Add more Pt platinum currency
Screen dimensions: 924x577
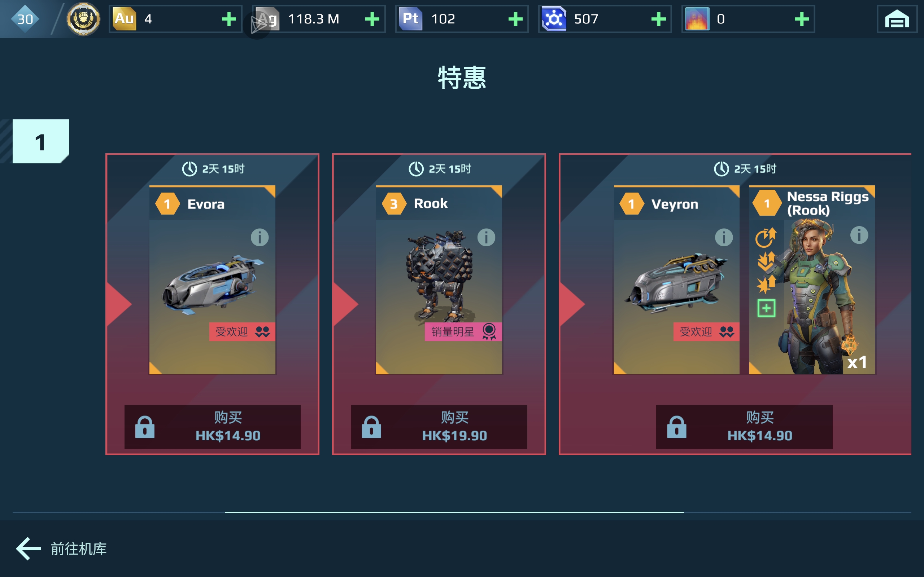(515, 19)
